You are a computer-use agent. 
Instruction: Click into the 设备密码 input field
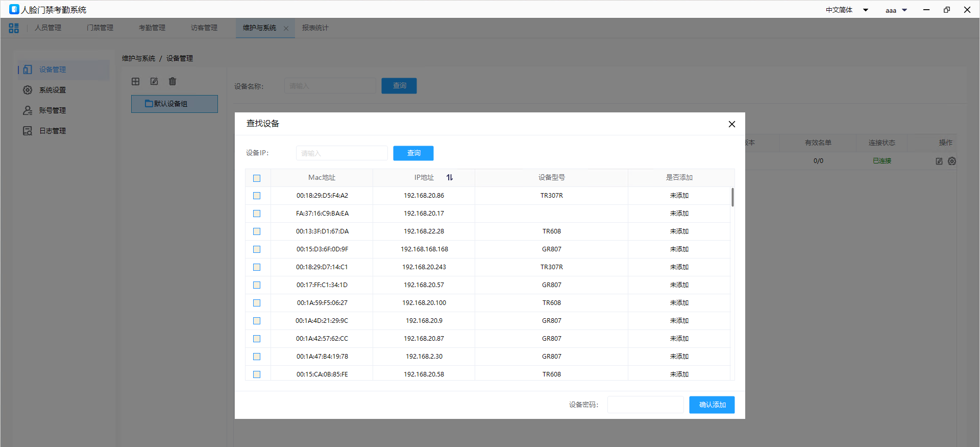pos(645,405)
